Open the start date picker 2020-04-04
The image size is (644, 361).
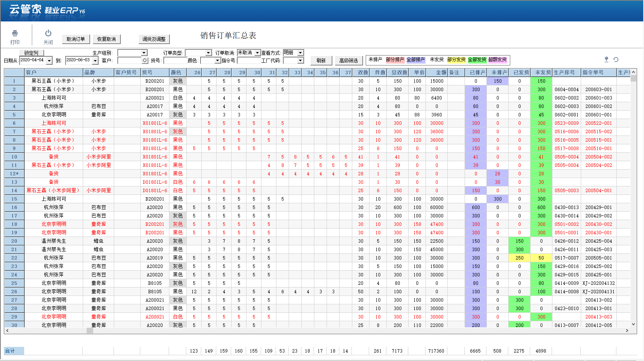(49, 60)
